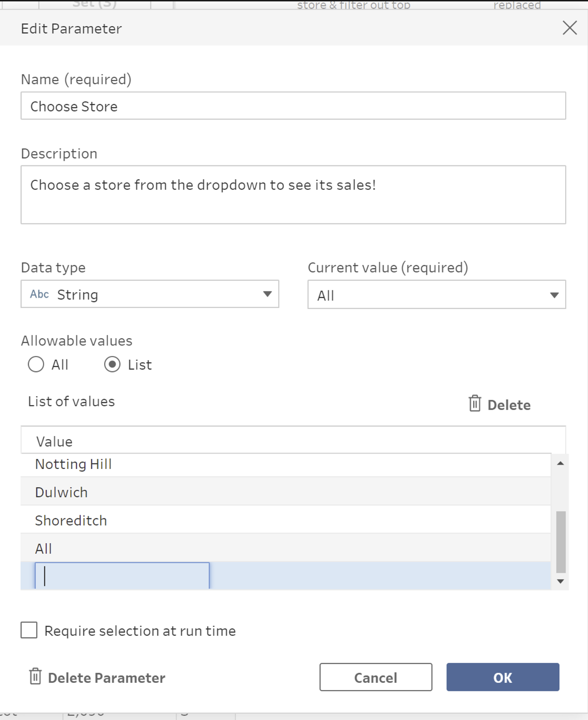Image resolution: width=588 pixels, height=720 pixels.
Task: Click into the Name text field
Action: pyautogui.click(x=293, y=106)
